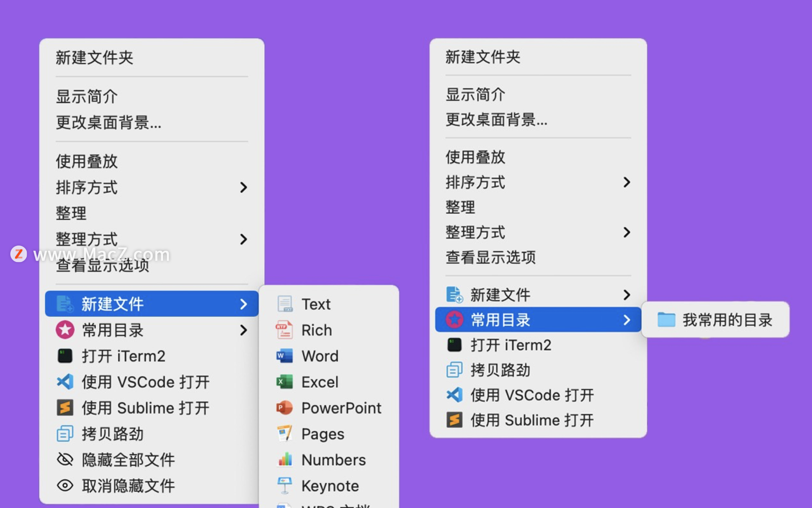The image size is (812, 508).
Task: Expand 整理方式 arrow in left menu
Action: click(x=243, y=239)
